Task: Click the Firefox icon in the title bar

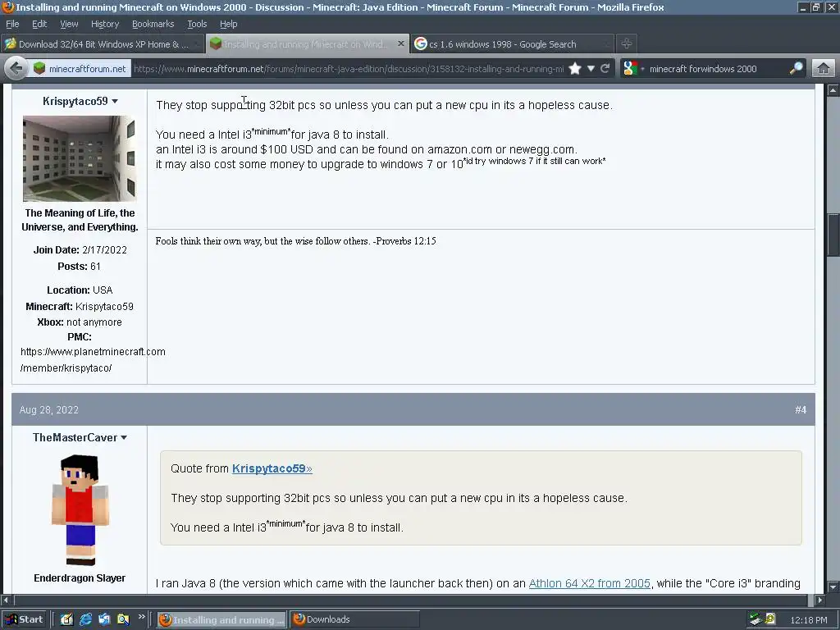Action: coord(7,7)
